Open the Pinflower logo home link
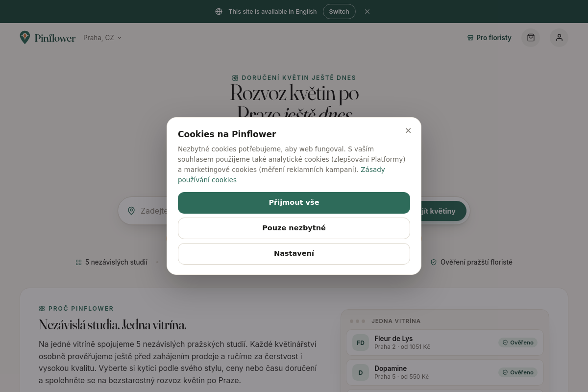Image resolution: width=588 pixels, height=392 pixels. point(48,38)
